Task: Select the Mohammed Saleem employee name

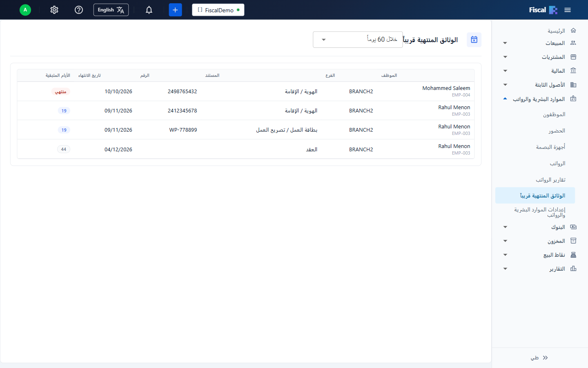Action: (x=446, y=88)
